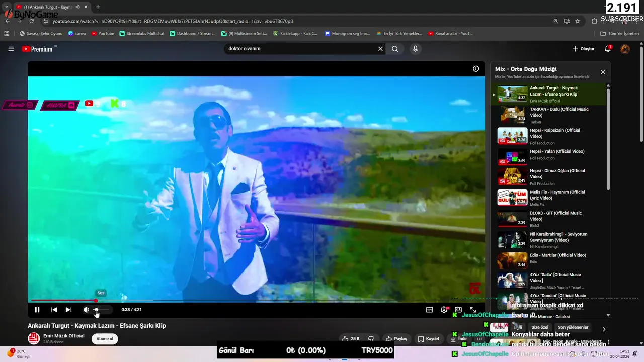Show more chips with right arrow
Image resolution: width=644 pixels, height=362 pixels.
click(604, 329)
